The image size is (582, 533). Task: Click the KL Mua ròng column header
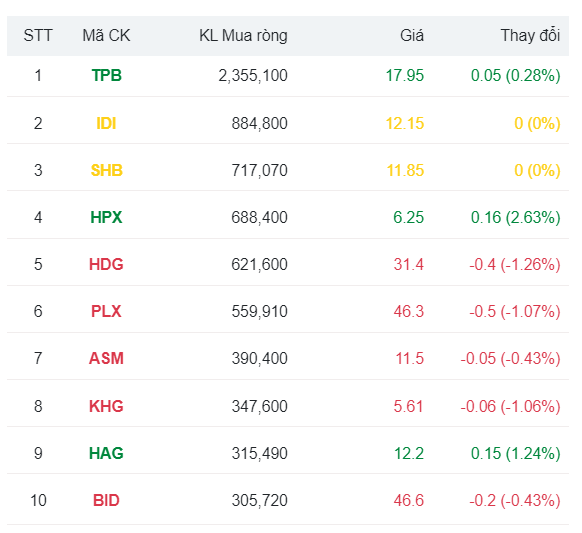tap(243, 36)
